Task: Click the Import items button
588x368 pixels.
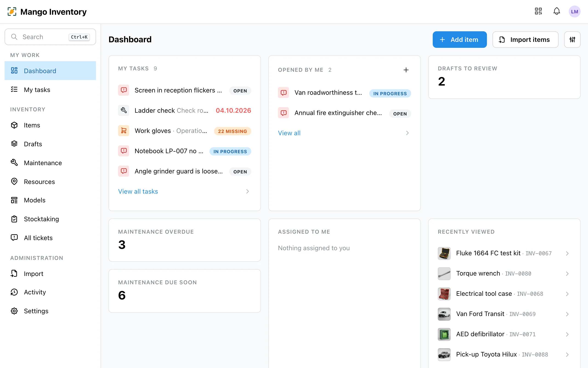Action: (525, 39)
